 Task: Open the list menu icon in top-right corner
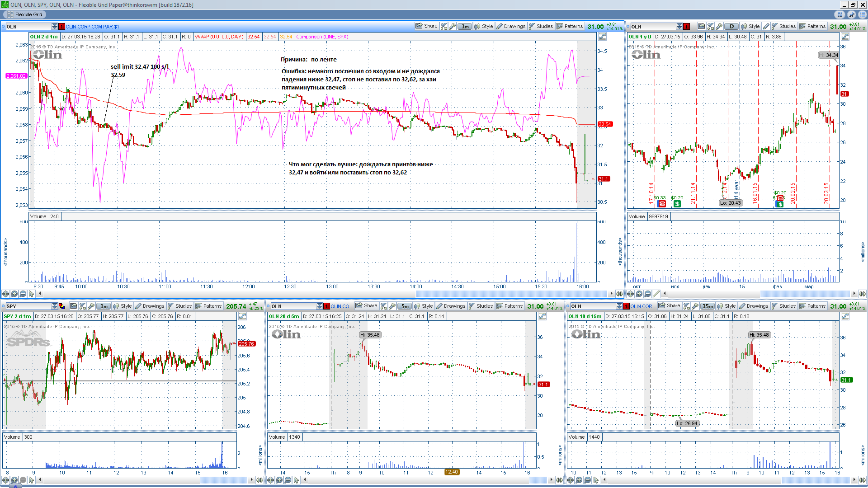click(862, 14)
